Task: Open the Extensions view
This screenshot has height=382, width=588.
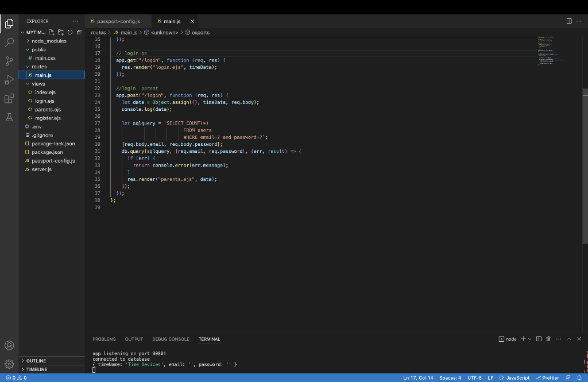Action: point(9,98)
